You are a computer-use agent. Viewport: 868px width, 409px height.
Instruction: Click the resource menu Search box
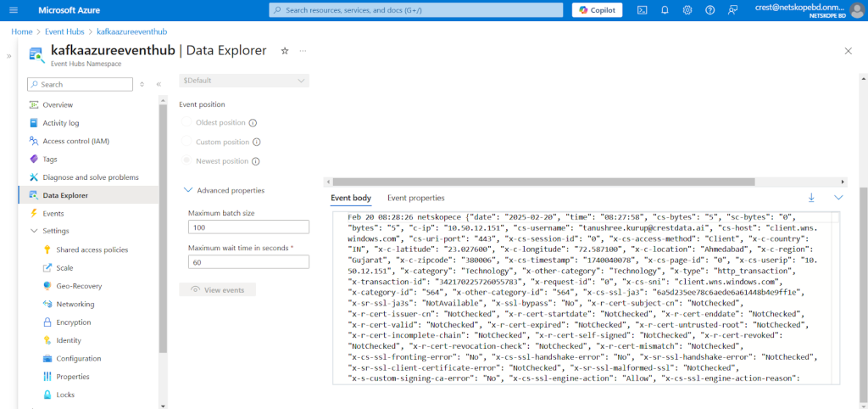[80, 84]
